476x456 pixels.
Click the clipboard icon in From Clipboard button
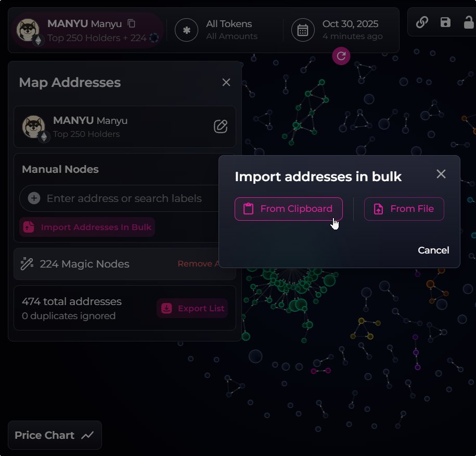(x=248, y=209)
